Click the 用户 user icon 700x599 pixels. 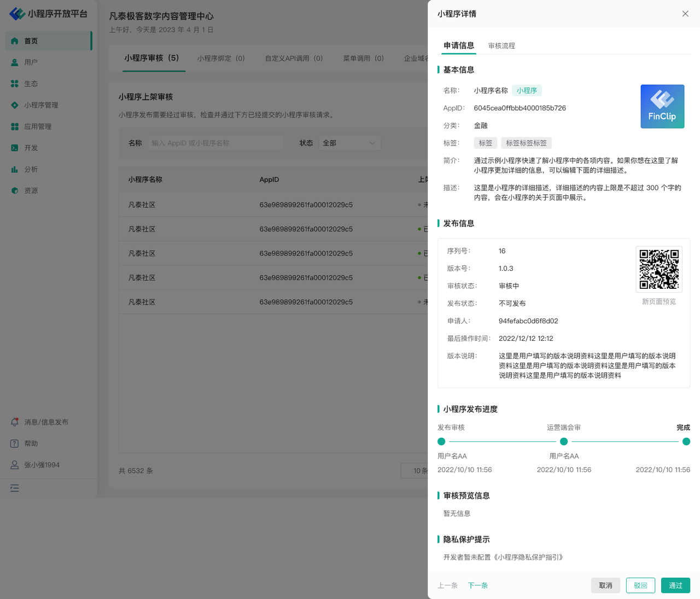pos(15,62)
